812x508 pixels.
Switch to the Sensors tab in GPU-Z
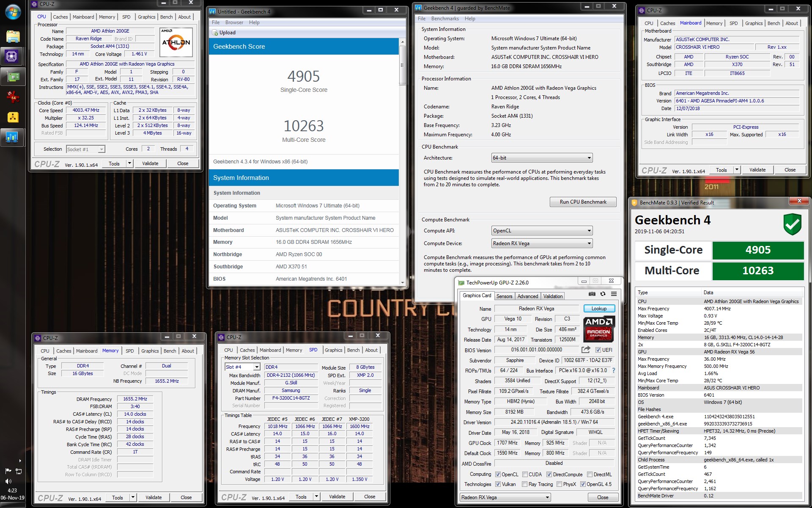504,296
